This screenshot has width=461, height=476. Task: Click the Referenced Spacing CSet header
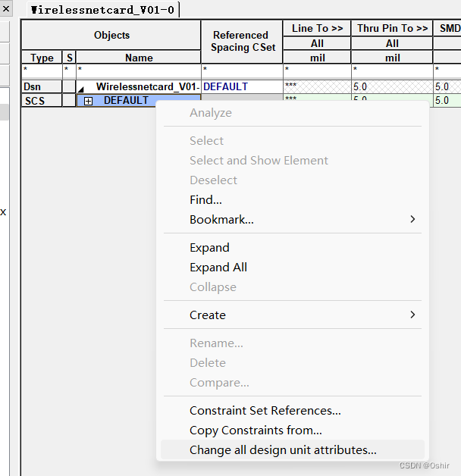click(x=240, y=41)
